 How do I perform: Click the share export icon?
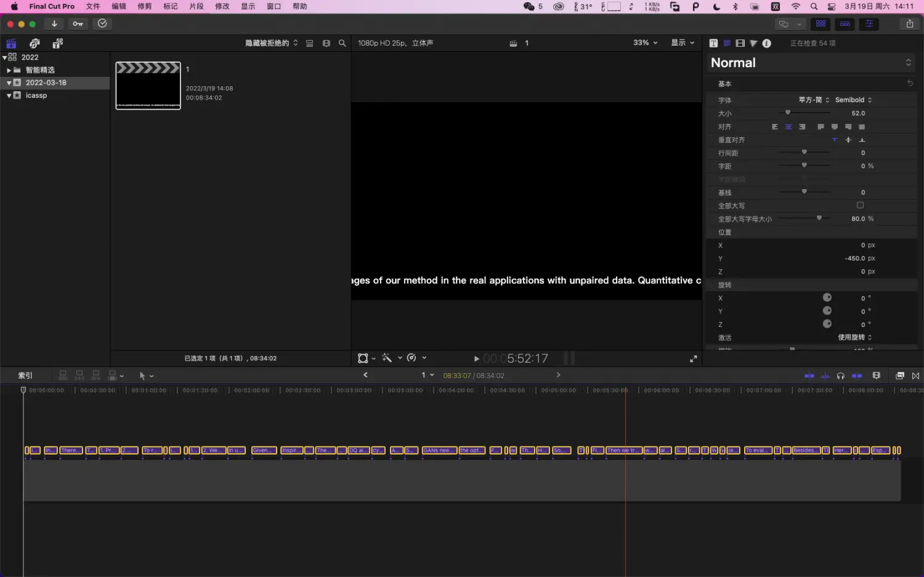(909, 24)
